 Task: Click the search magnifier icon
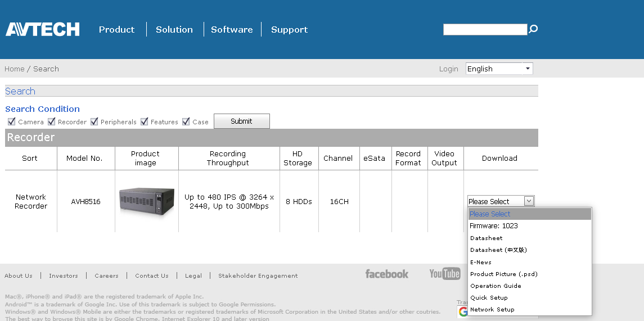[x=533, y=29]
